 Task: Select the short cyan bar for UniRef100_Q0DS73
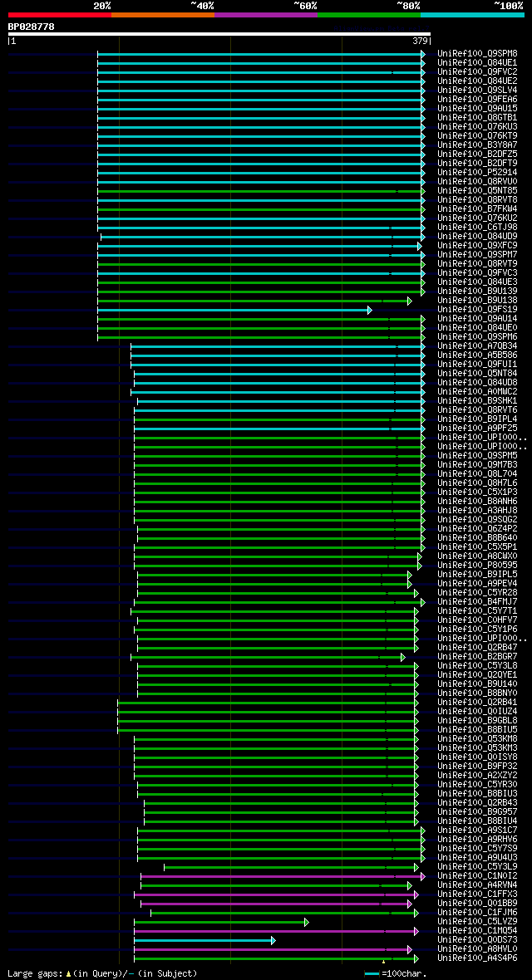204,940
